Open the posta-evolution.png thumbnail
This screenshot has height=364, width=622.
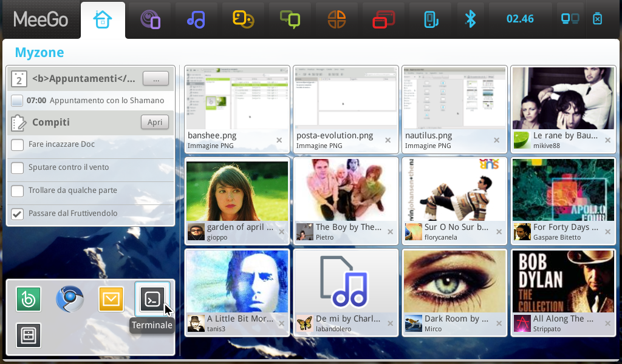point(346,98)
